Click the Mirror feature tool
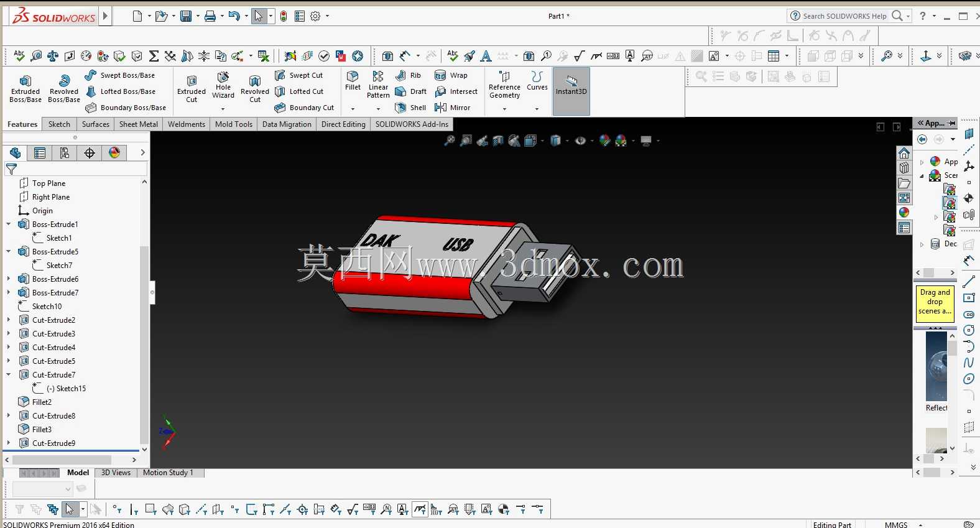Screen dimensions: 980x528 452,108
